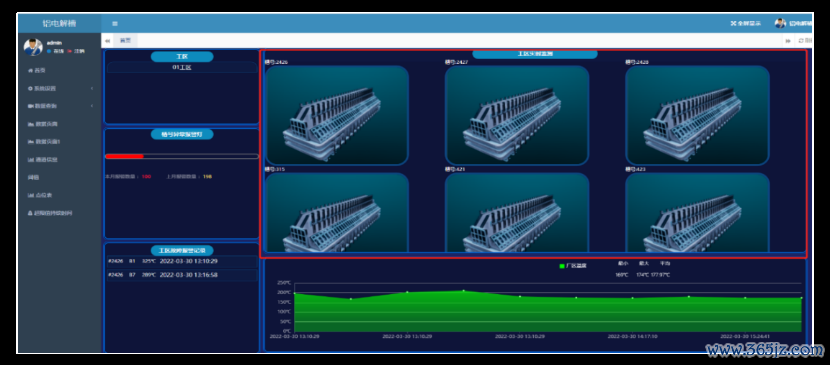Toggle the green 厂区温度 chart legend
830x365 pixels.
click(x=573, y=266)
